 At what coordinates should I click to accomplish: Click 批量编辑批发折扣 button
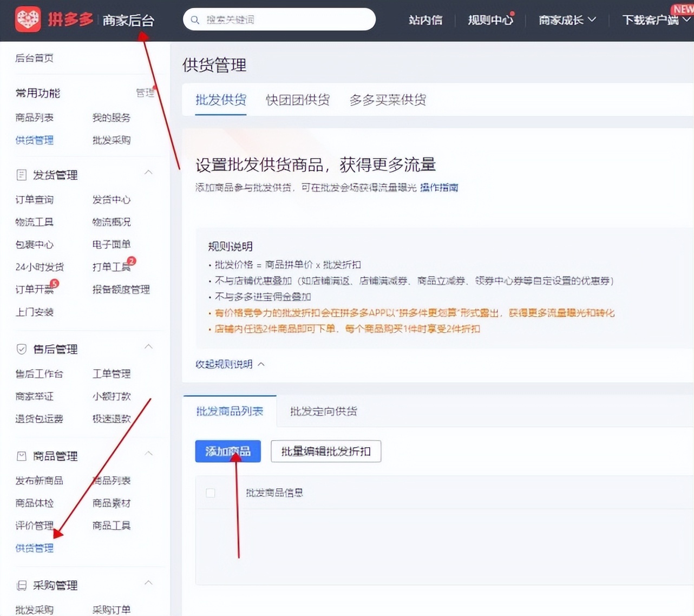coord(325,451)
